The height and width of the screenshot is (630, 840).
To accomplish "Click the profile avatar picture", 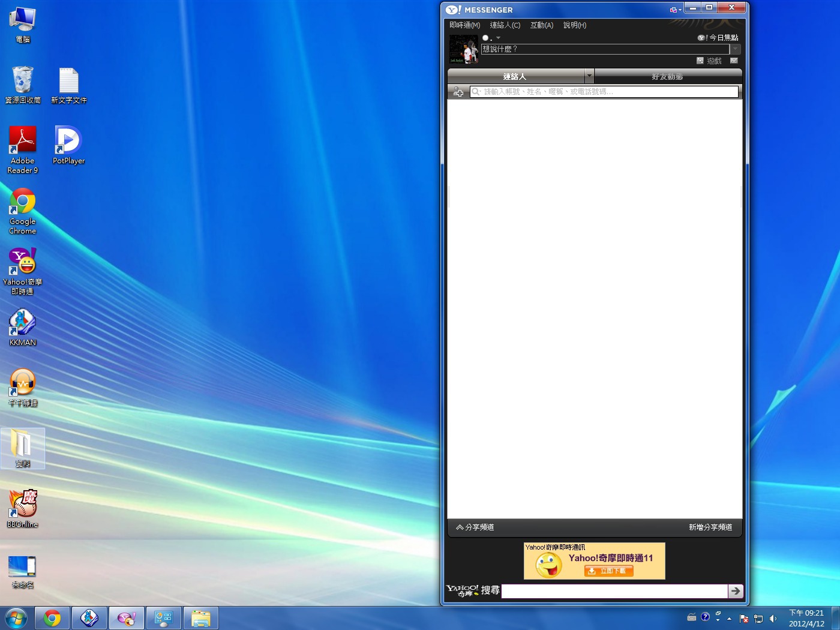I will (x=464, y=49).
